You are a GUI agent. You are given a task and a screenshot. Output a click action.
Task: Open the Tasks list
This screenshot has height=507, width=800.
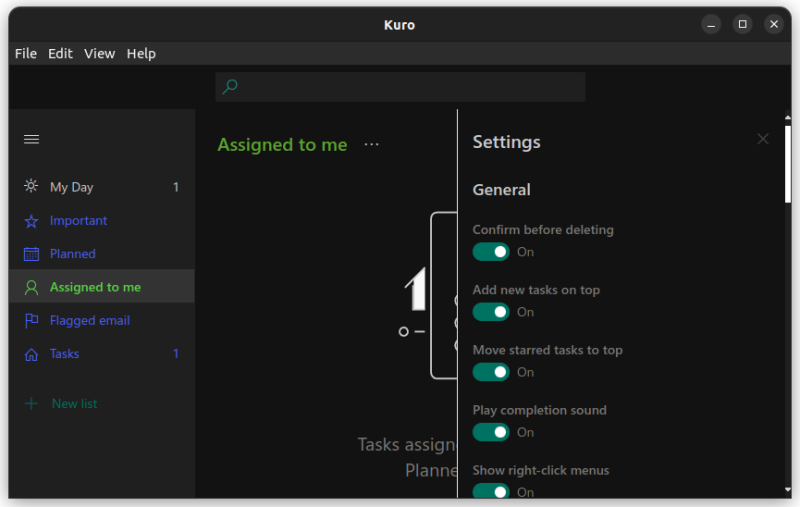pos(102,354)
